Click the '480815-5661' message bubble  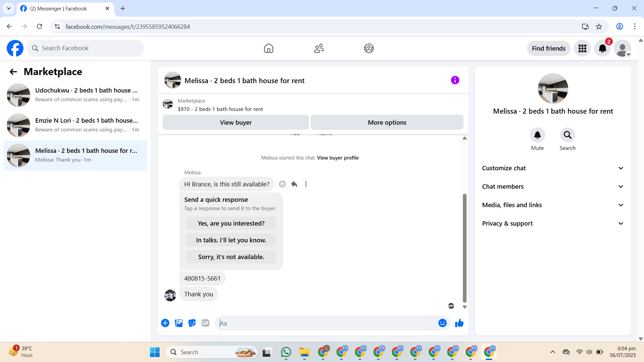tap(202, 279)
